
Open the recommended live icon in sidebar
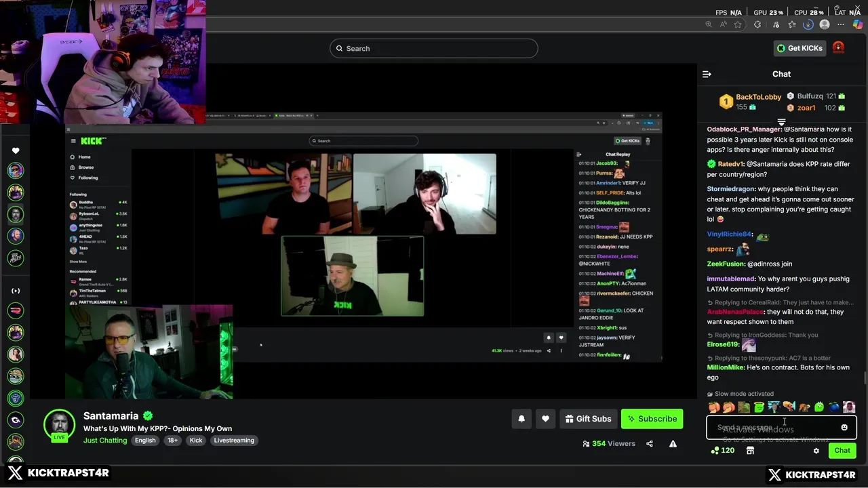[16, 291]
